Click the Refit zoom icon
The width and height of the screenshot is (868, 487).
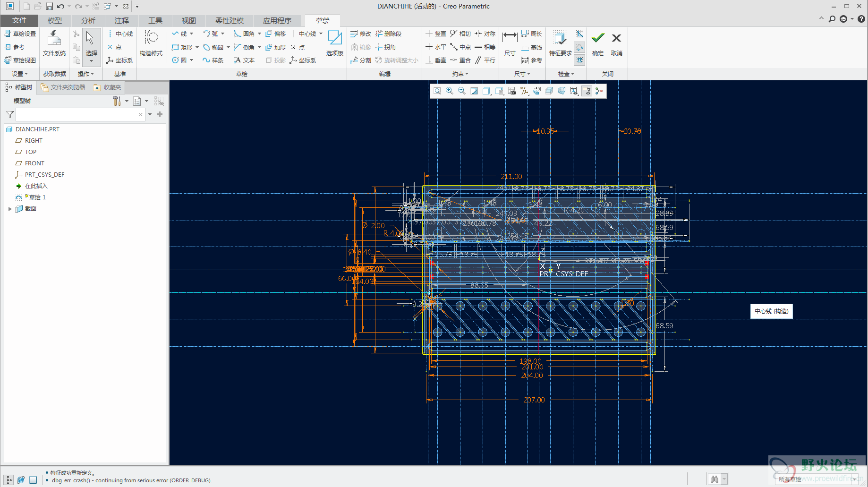(437, 91)
